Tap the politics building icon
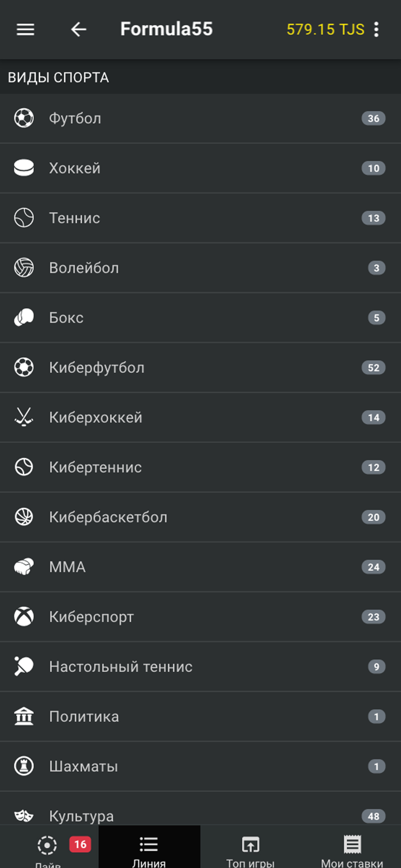Image resolution: width=401 pixels, height=868 pixels. (24, 717)
